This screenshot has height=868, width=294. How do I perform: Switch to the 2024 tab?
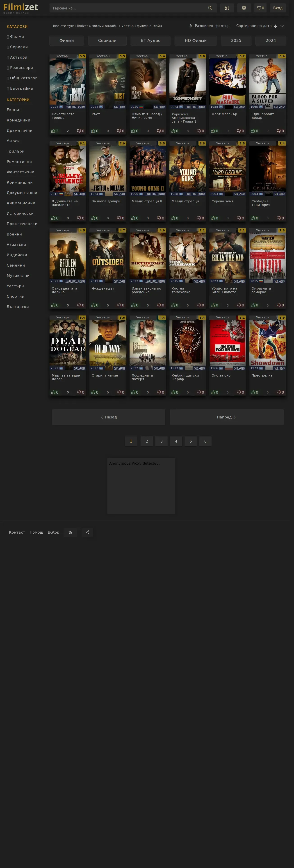click(271, 40)
